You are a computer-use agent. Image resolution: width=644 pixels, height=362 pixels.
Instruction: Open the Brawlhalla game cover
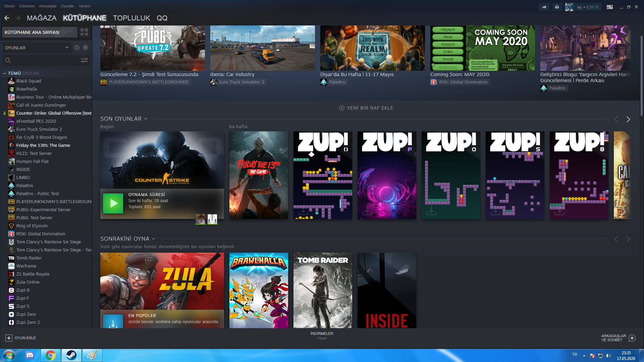(x=259, y=290)
